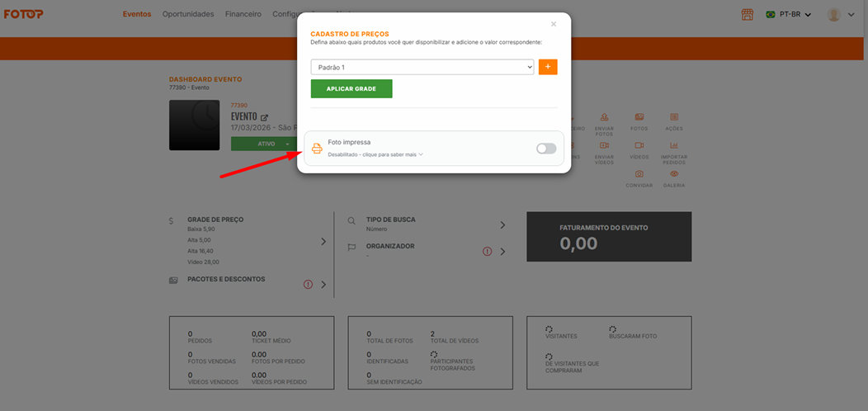Open the Enviar Fotos upload icon
Viewport: 868px width, 411px height.
point(604,118)
